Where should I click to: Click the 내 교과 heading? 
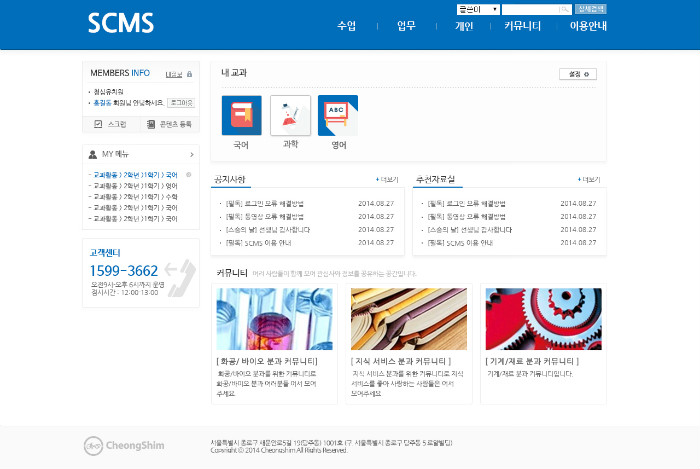pos(234,73)
